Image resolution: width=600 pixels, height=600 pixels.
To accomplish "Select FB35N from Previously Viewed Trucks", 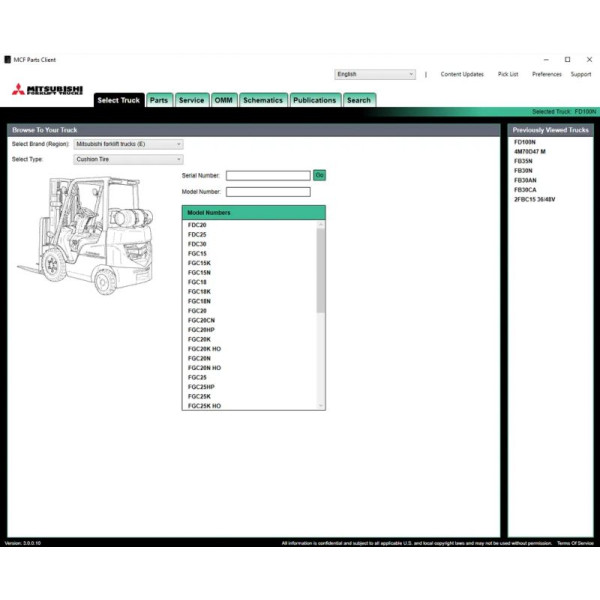I will (523, 161).
